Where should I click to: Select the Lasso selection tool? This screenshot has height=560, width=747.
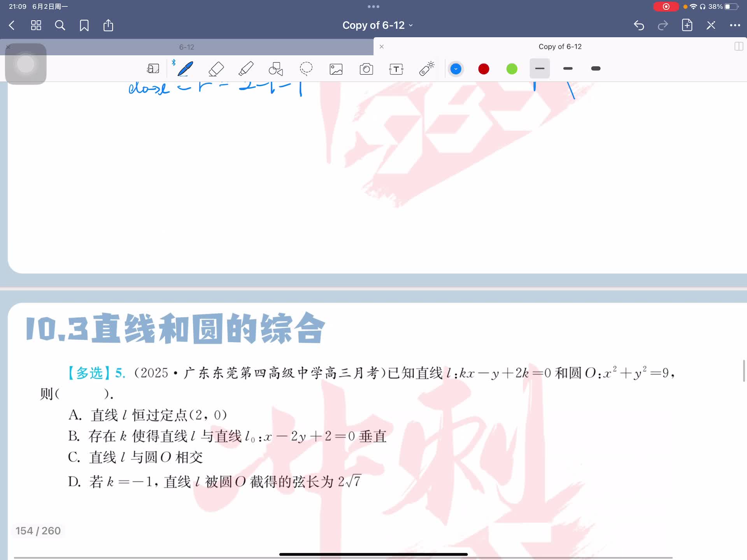coord(306,69)
